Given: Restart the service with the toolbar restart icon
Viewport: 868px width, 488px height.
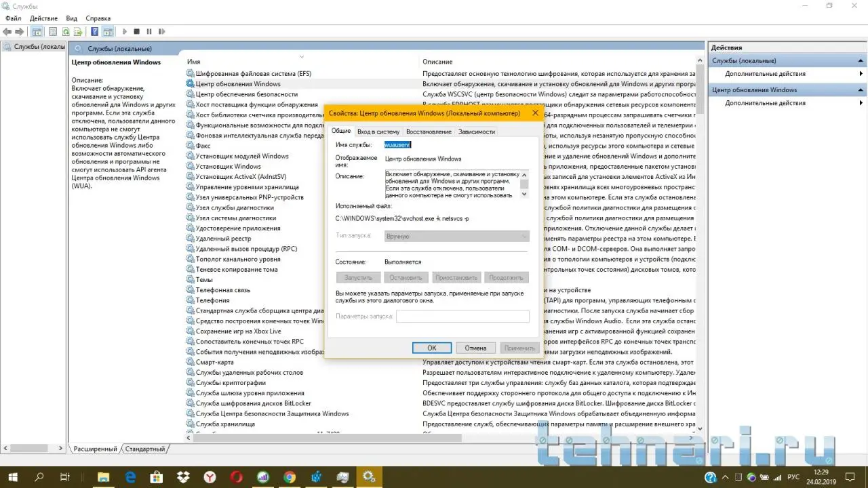Looking at the screenshot, I should [161, 31].
